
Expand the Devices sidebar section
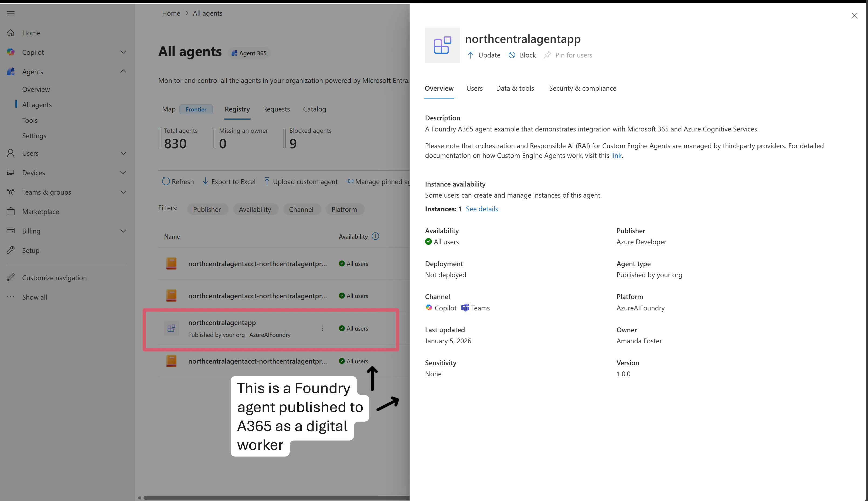pos(123,172)
